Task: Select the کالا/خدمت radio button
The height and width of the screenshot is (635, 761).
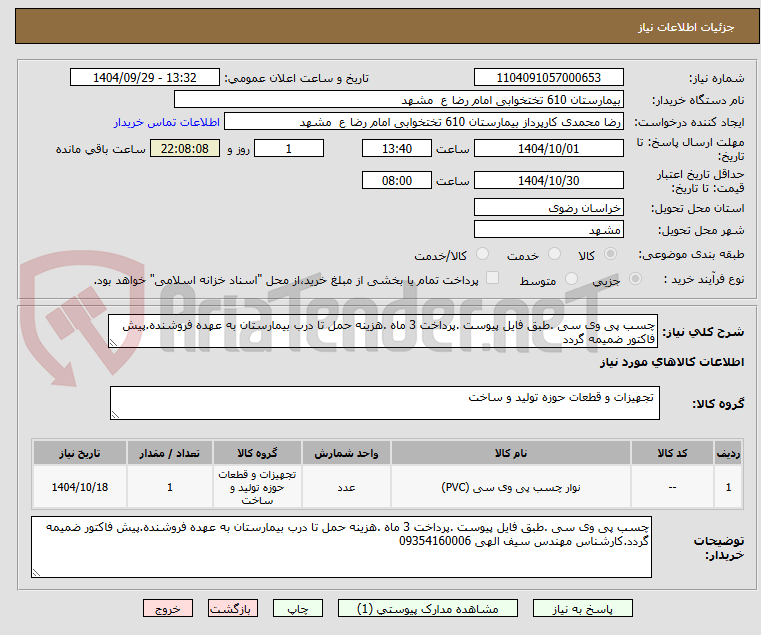Action: tap(482, 254)
